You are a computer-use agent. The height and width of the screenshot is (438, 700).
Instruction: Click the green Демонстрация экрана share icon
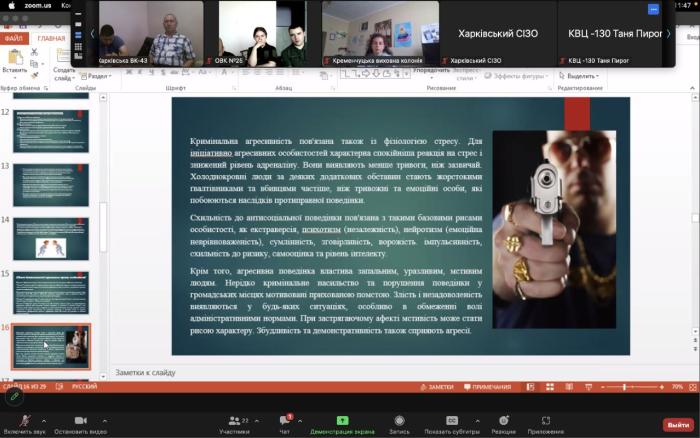tap(343, 420)
